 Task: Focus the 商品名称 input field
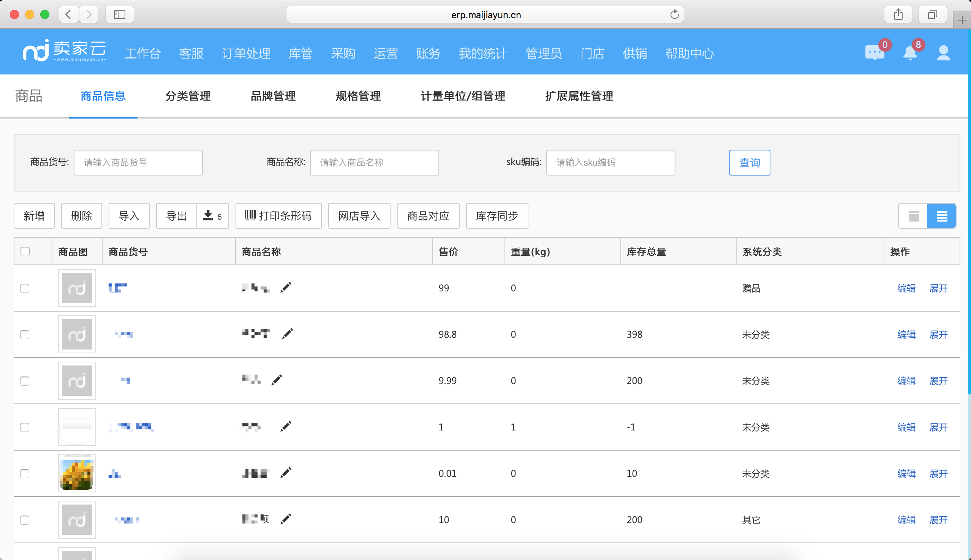pyautogui.click(x=374, y=163)
